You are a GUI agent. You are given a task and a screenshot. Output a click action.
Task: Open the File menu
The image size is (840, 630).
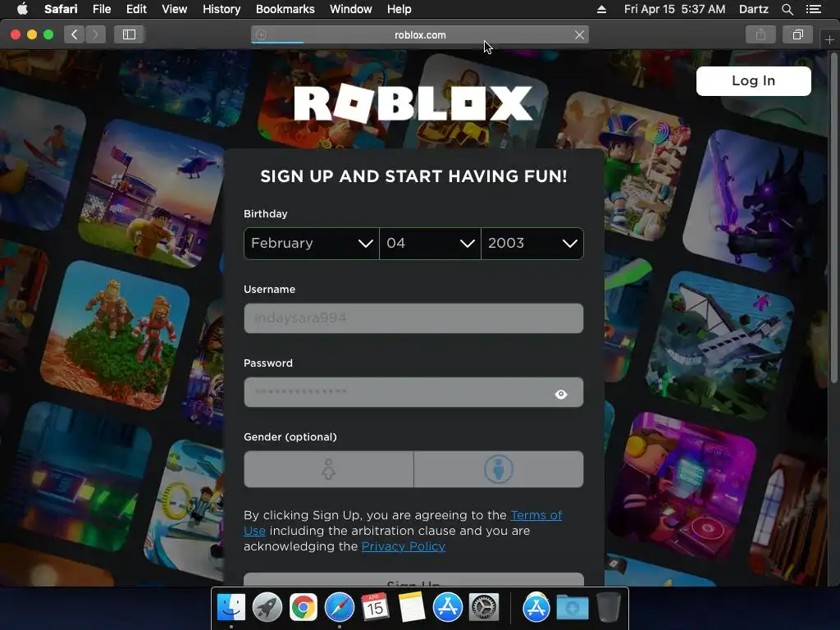point(101,9)
